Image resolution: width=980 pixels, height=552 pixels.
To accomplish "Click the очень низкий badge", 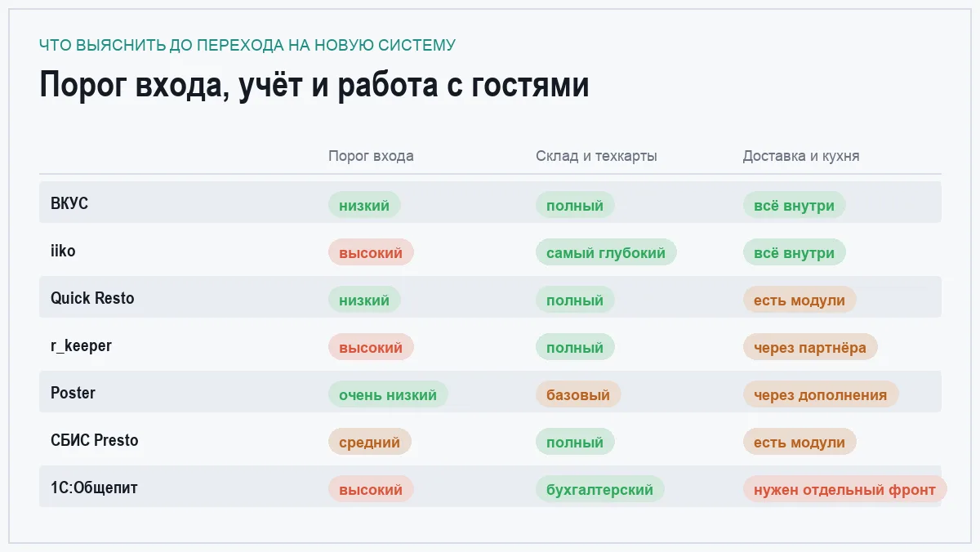I will (x=388, y=394).
